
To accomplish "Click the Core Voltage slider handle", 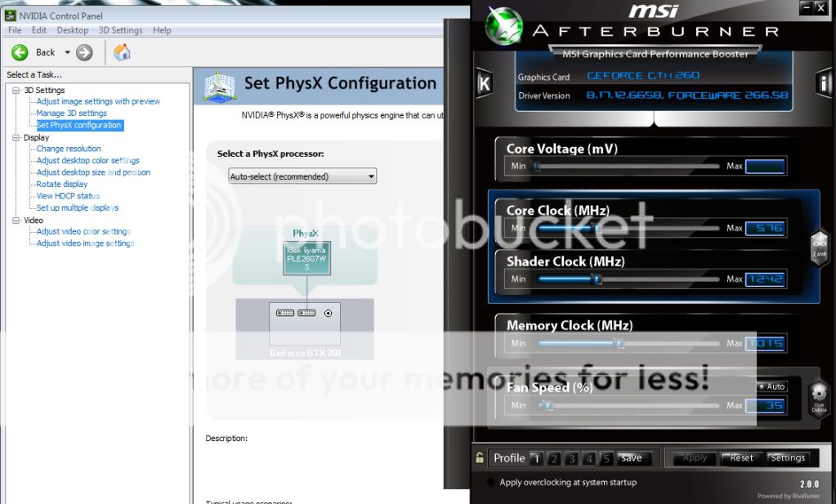I will pyautogui.click(x=537, y=167).
